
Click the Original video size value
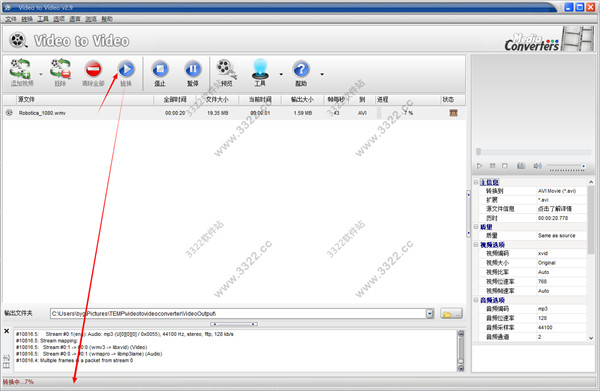(x=546, y=263)
